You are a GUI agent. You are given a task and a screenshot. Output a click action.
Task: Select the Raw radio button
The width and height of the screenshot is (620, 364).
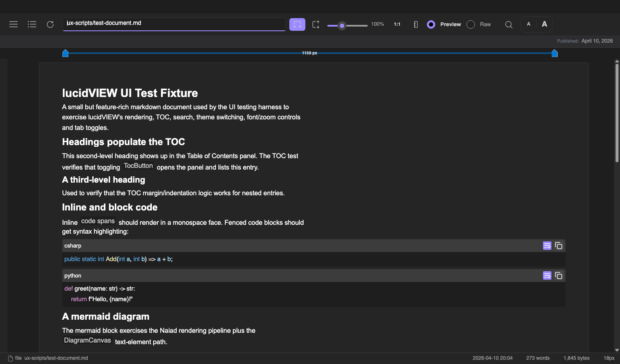coord(471,24)
